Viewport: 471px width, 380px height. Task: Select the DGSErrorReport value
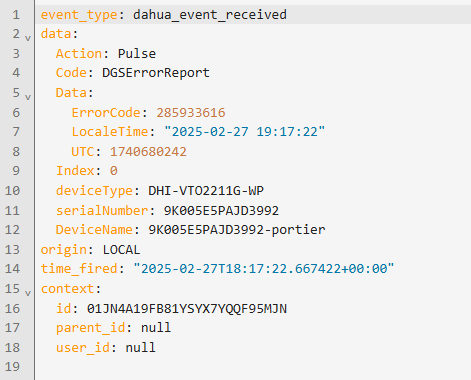coord(156,73)
